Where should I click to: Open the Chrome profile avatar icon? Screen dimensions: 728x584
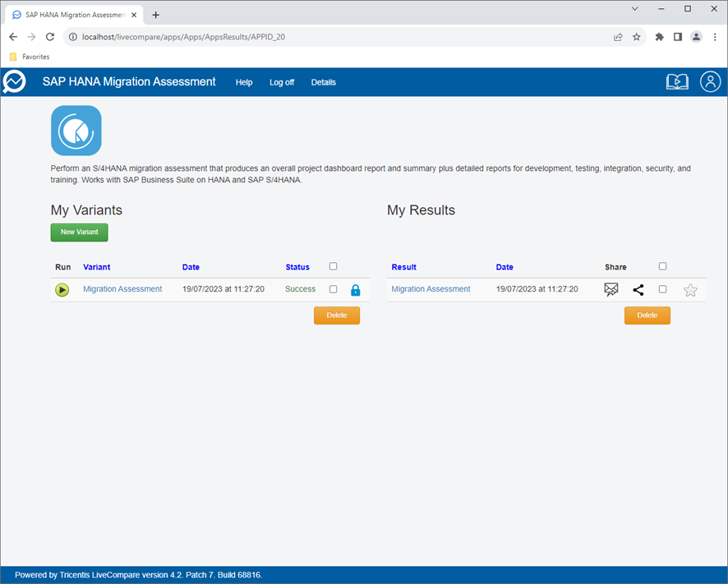pos(696,37)
